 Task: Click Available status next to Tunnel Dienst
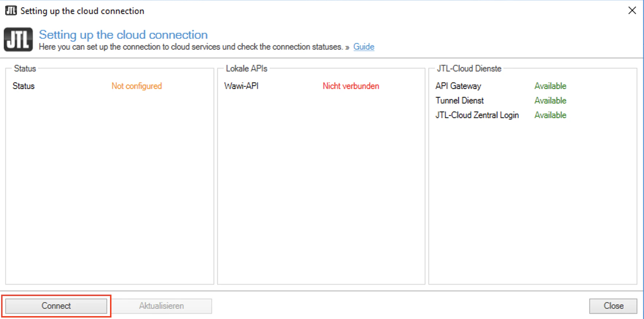click(550, 101)
